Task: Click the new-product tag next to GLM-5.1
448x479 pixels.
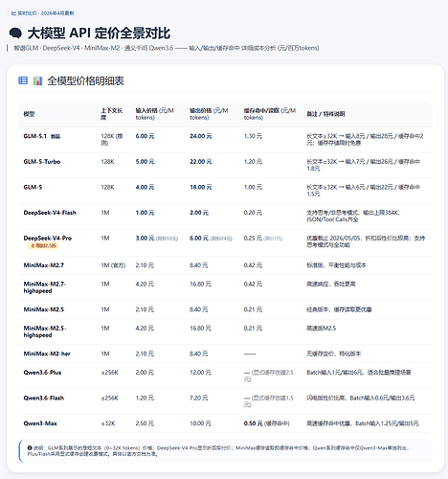Action: [56, 136]
